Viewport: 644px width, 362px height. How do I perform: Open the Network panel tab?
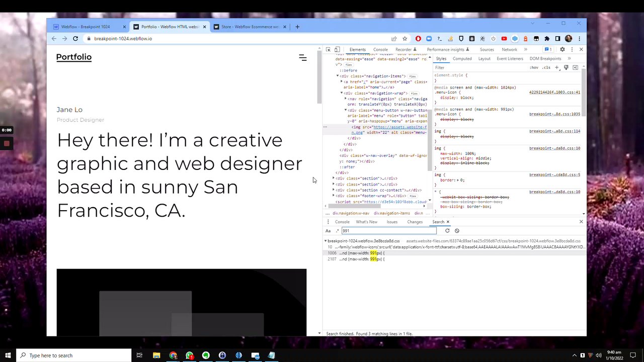pyautogui.click(x=509, y=49)
